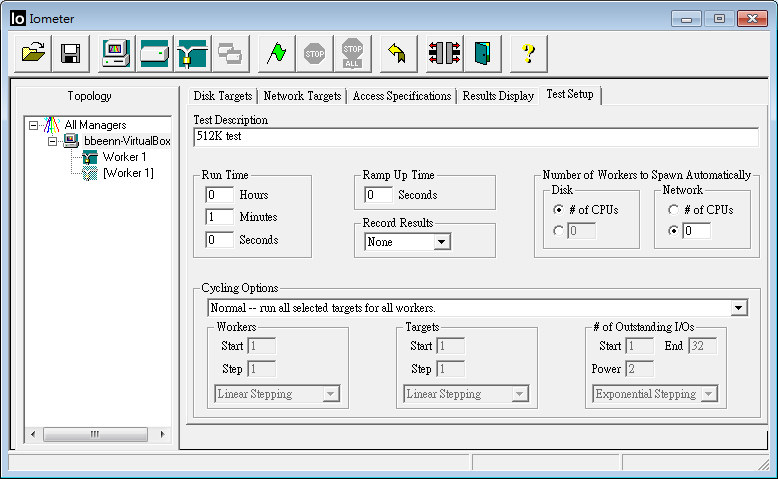Click Outstanding I/Os End field
778x479 pixels.
[x=703, y=346]
